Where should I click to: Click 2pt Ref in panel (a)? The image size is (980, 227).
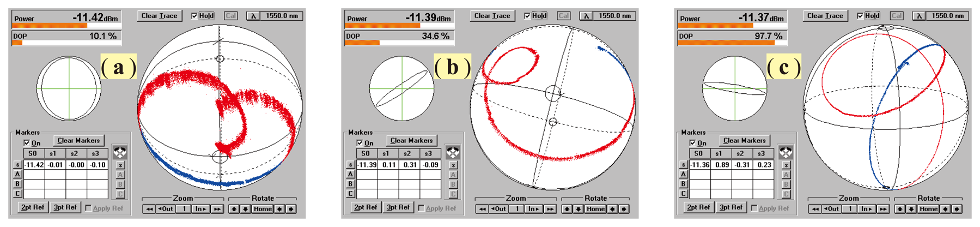point(33,207)
